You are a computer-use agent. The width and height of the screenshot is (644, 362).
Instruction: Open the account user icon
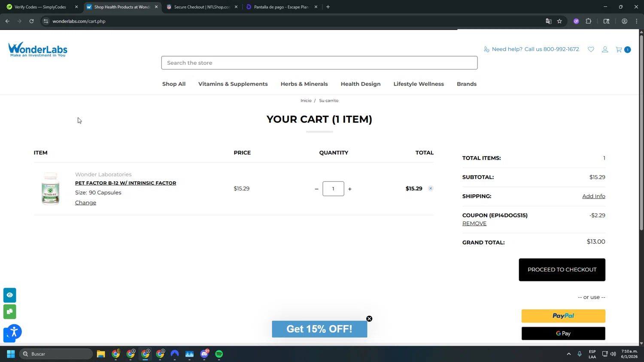point(605,49)
